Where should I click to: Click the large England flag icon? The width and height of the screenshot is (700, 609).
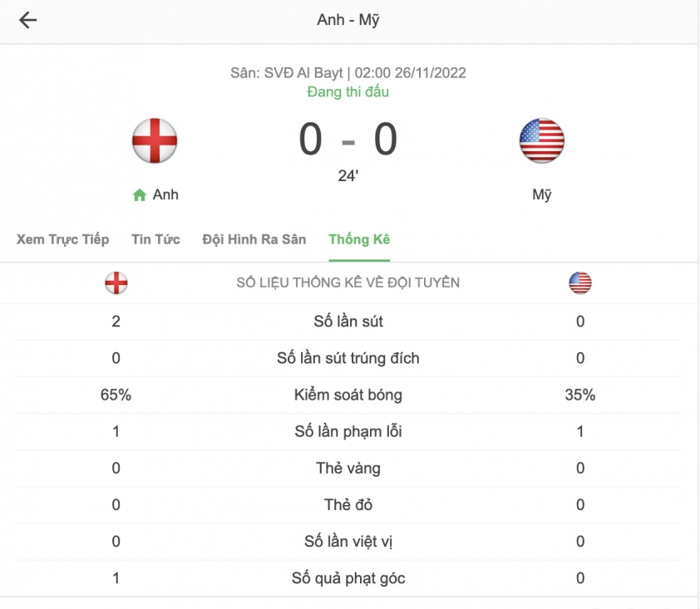coord(155,140)
